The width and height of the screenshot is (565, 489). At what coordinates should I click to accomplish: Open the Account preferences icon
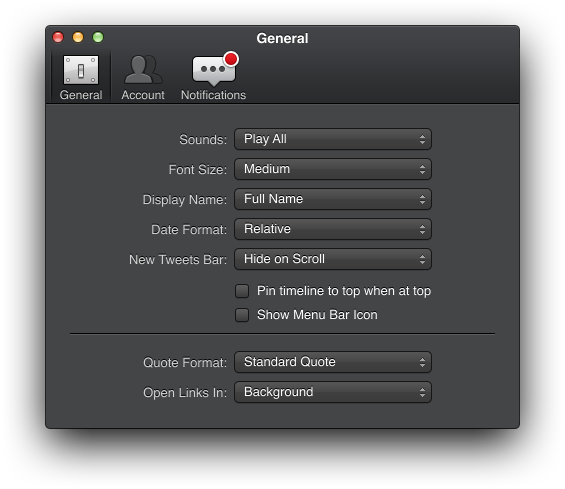pyautogui.click(x=143, y=70)
